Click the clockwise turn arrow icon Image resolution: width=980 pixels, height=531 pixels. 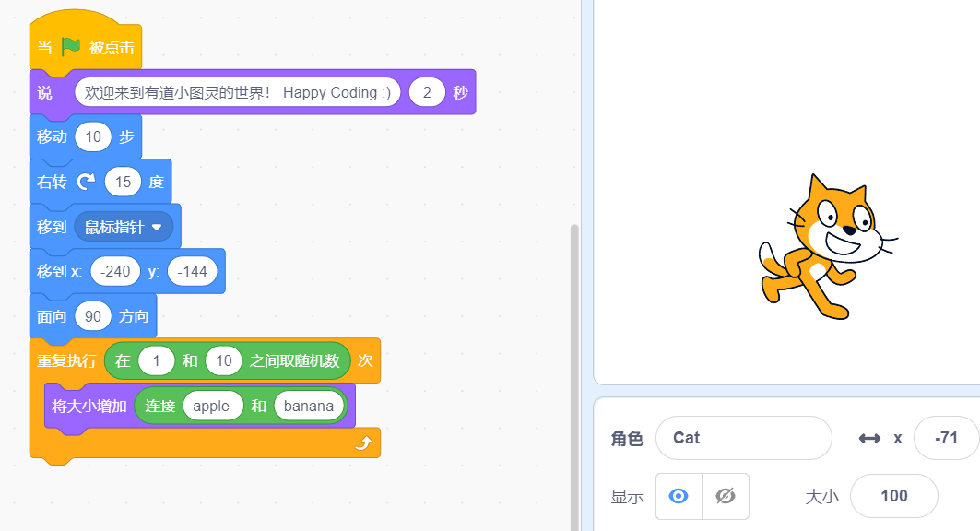pos(86,182)
